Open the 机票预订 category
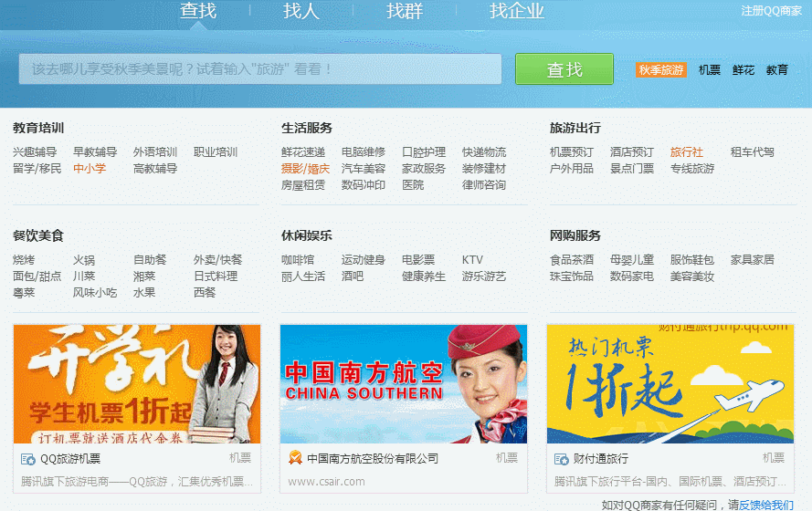This screenshot has width=812, height=511. 572,152
